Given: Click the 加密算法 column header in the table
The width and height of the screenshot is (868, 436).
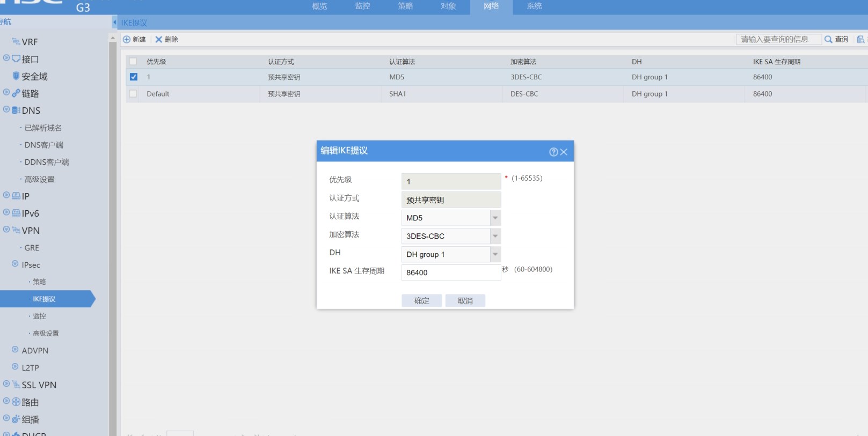Looking at the screenshot, I should [x=523, y=62].
